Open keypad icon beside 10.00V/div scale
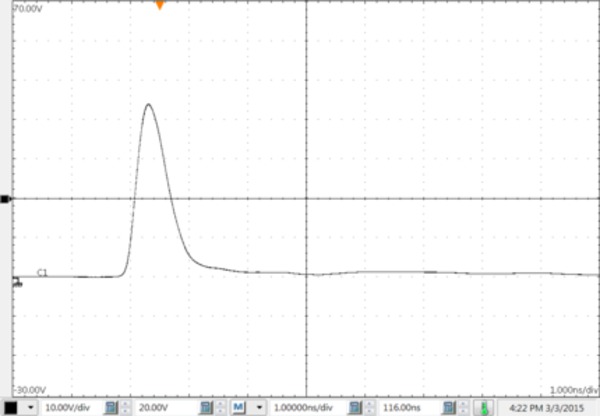Viewport: 600px width, 416px height. pyautogui.click(x=111, y=408)
